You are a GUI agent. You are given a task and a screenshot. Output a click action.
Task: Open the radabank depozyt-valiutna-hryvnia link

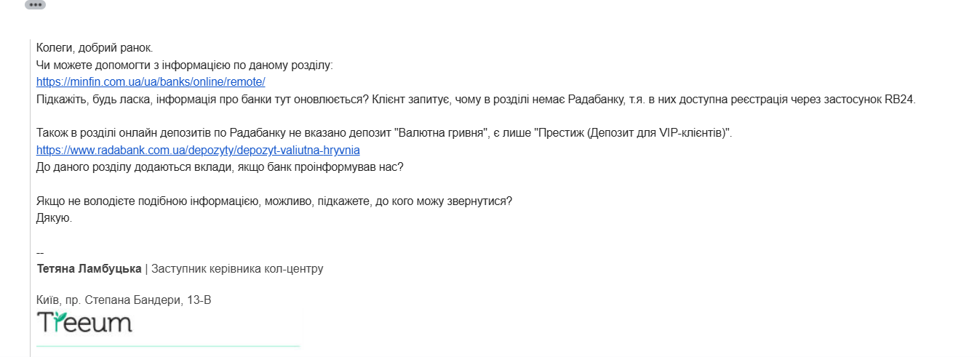coord(198,151)
